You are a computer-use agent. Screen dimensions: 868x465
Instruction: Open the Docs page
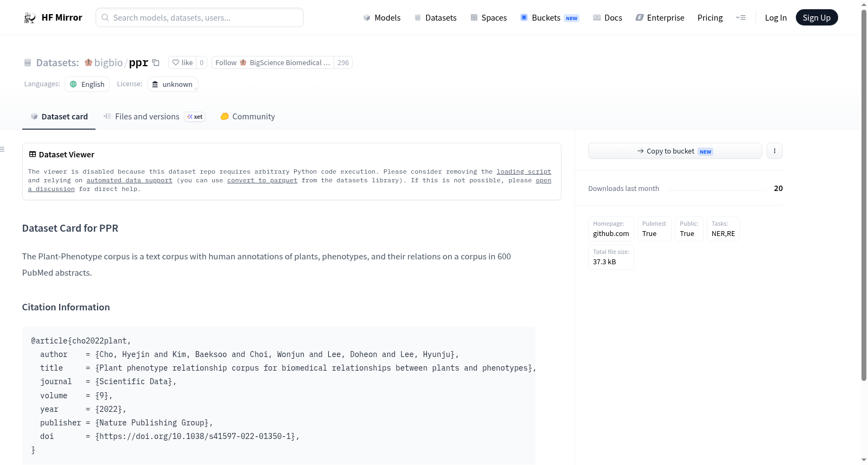pyautogui.click(x=607, y=18)
